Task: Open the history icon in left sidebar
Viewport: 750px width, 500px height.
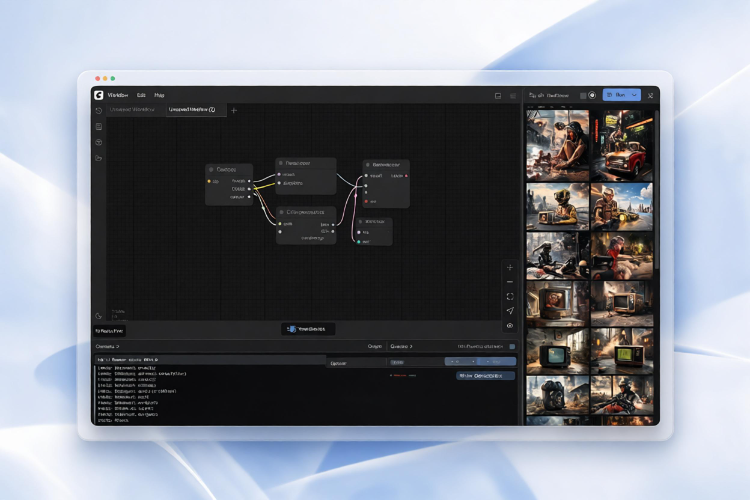Action: 99,111
